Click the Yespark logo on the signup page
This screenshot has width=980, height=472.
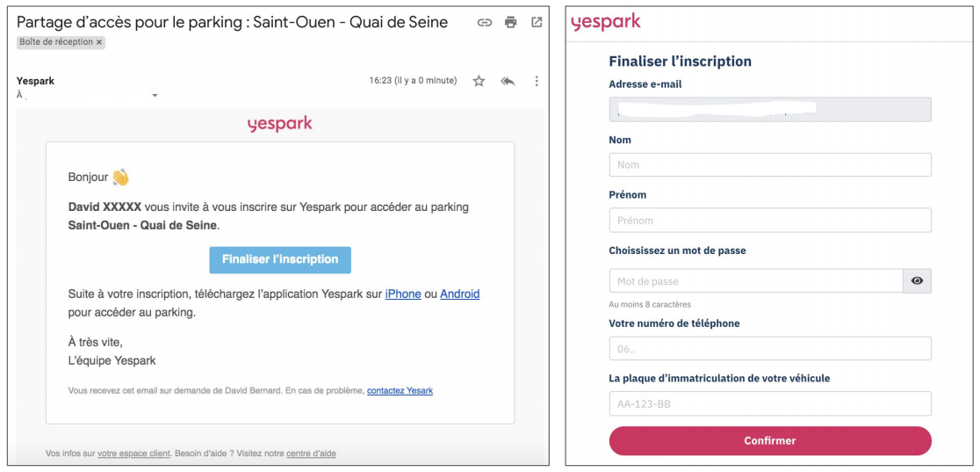point(606,22)
